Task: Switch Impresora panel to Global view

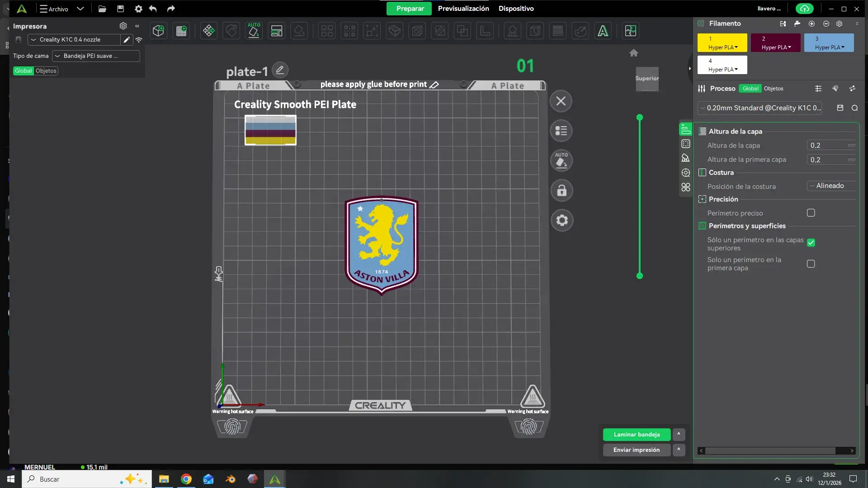Action: click(23, 71)
